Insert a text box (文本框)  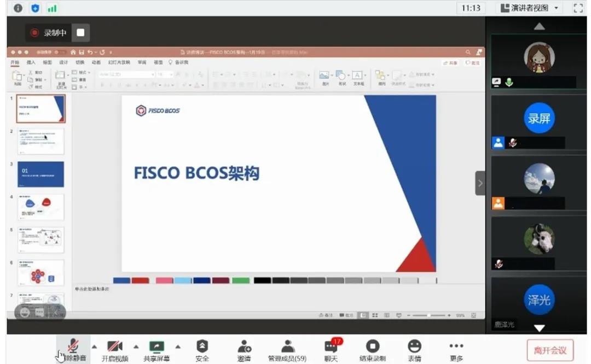(x=358, y=78)
